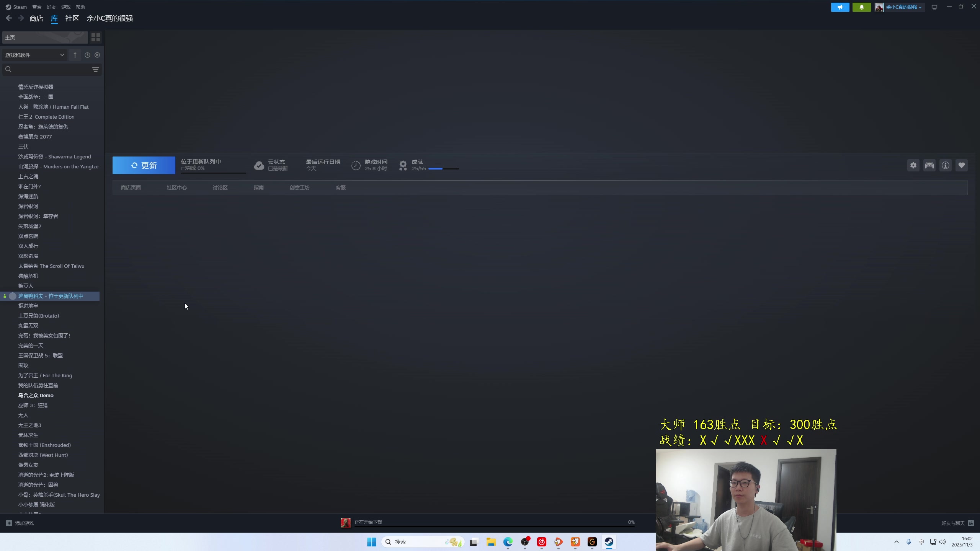Open 好友与聊天 panel icon
The width and height of the screenshot is (980, 551).
pos(970,523)
